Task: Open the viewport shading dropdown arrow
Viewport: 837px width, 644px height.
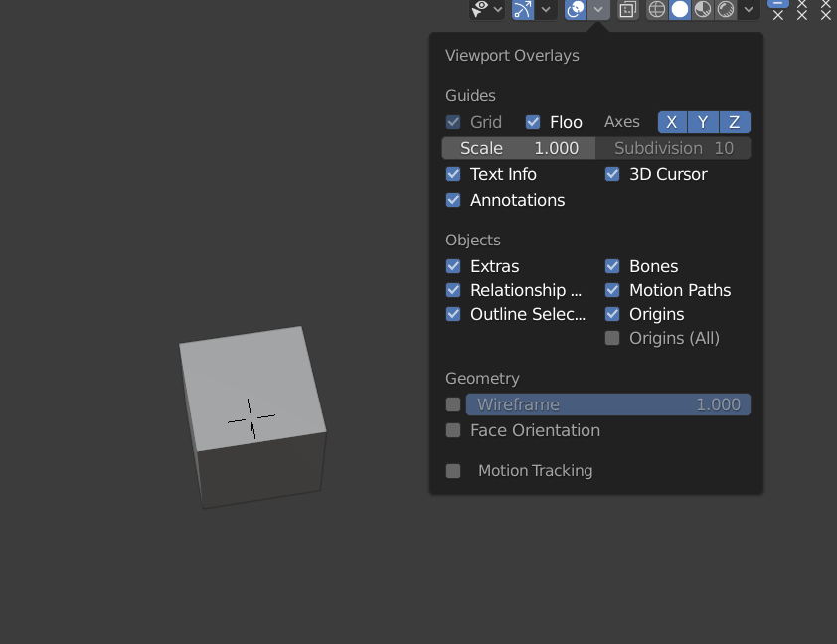Action: click(749, 9)
